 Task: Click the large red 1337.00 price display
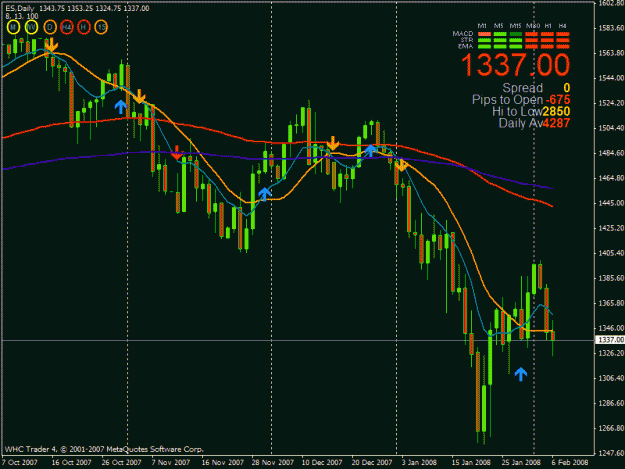[x=515, y=65]
